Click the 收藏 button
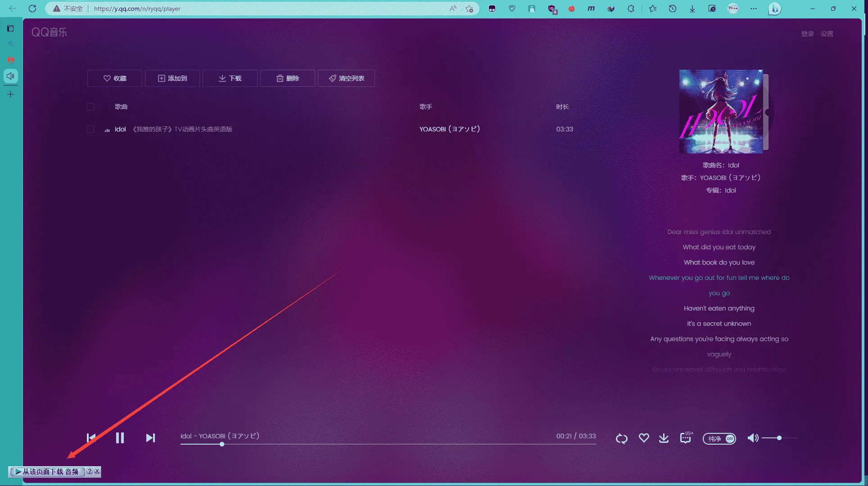This screenshot has height=486, width=868. 115,78
